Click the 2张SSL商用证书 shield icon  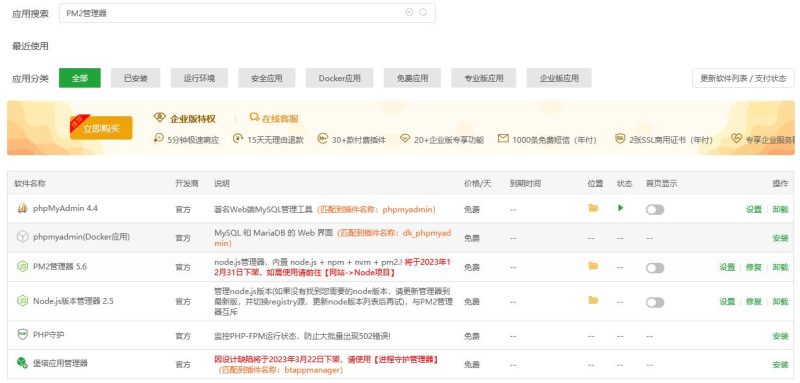pyautogui.click(x=620, y=139)
